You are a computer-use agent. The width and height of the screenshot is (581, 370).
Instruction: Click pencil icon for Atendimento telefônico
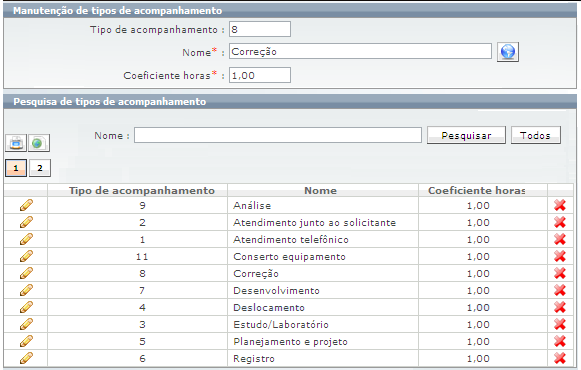[26, 239]
